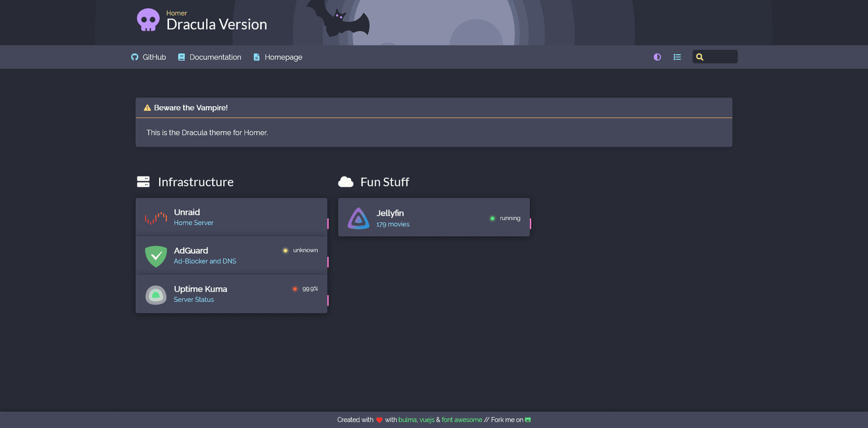The height and width of the screenshot is (428, 868).
Task: Click the Infrastructure server group icon
Action: (x=143, y=182)
